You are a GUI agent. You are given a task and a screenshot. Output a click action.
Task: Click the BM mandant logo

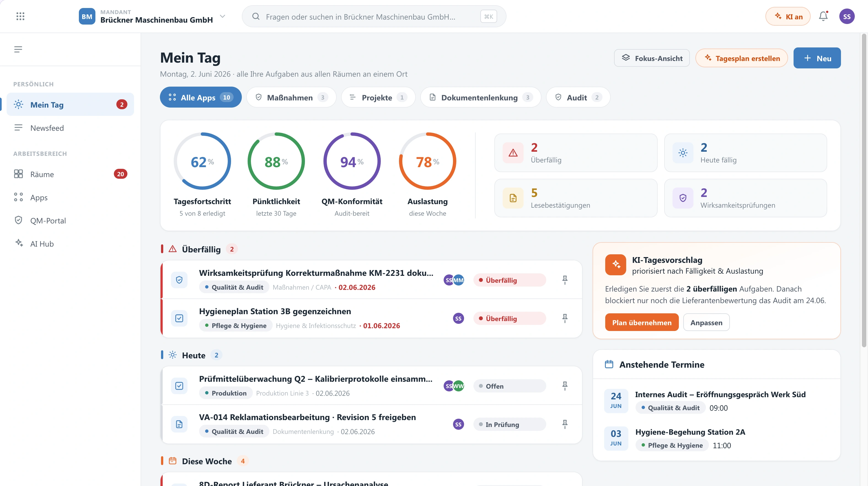point(87,16)
